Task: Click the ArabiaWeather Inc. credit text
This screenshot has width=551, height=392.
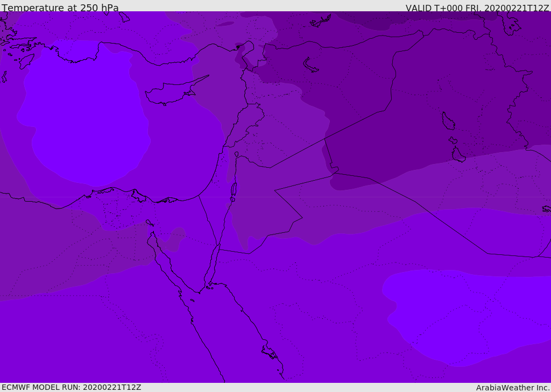Action: pos(513,388)
